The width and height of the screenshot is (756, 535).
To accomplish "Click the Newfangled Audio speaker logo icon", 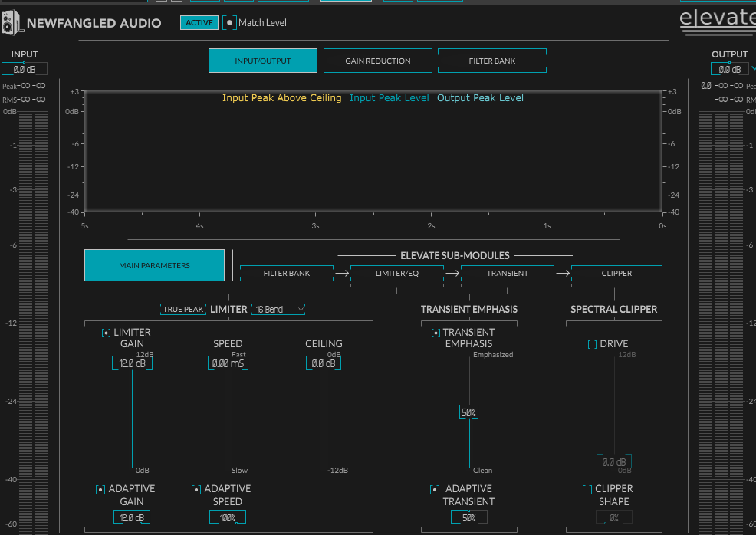I will tap(11, 22).
